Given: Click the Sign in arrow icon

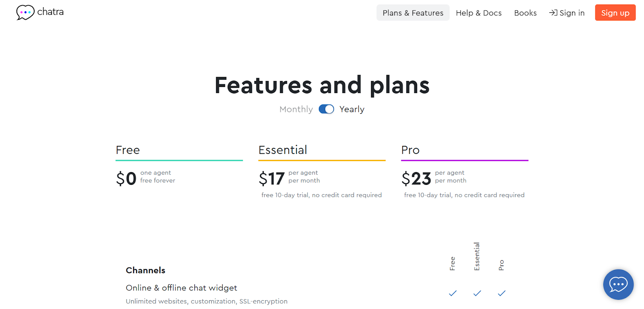Looking at the screenshot, I should click(x=553, y=13).
